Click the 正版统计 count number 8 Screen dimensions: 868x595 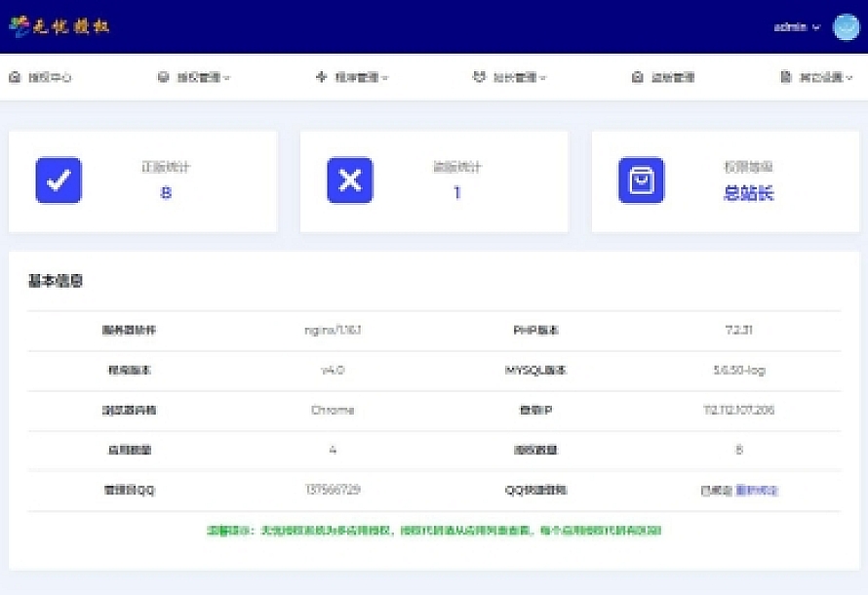click(x=166, y=193)
